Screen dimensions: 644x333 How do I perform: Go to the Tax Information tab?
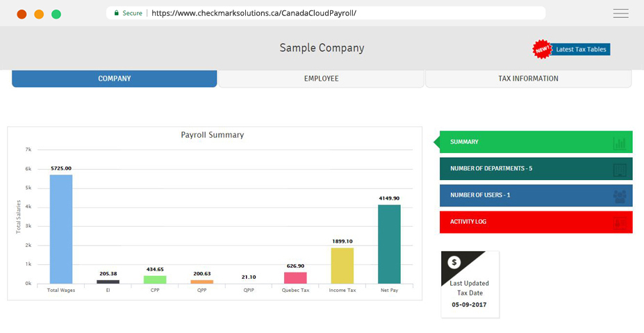tap(528, 79)
